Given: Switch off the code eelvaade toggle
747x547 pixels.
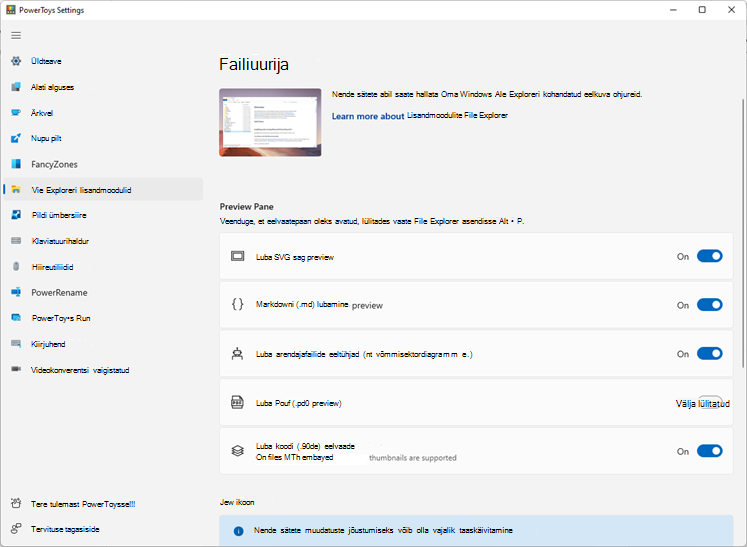Looking at the screenshot, I should (709, 451).
